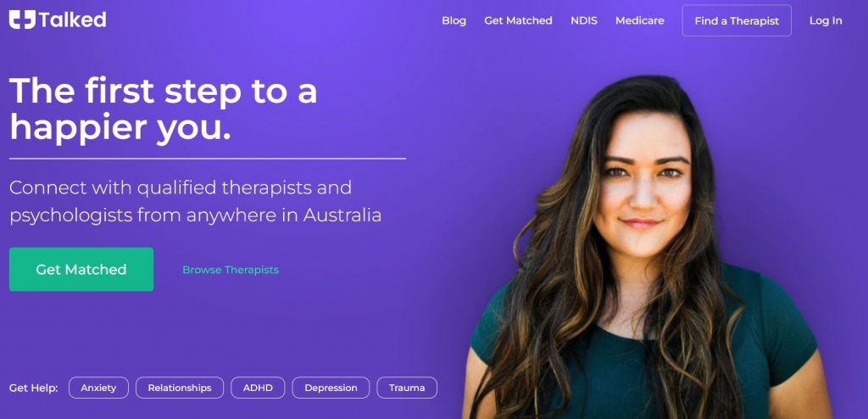Click the Talked brand name text
Screen dimensions: 868x419
[73, 20]
